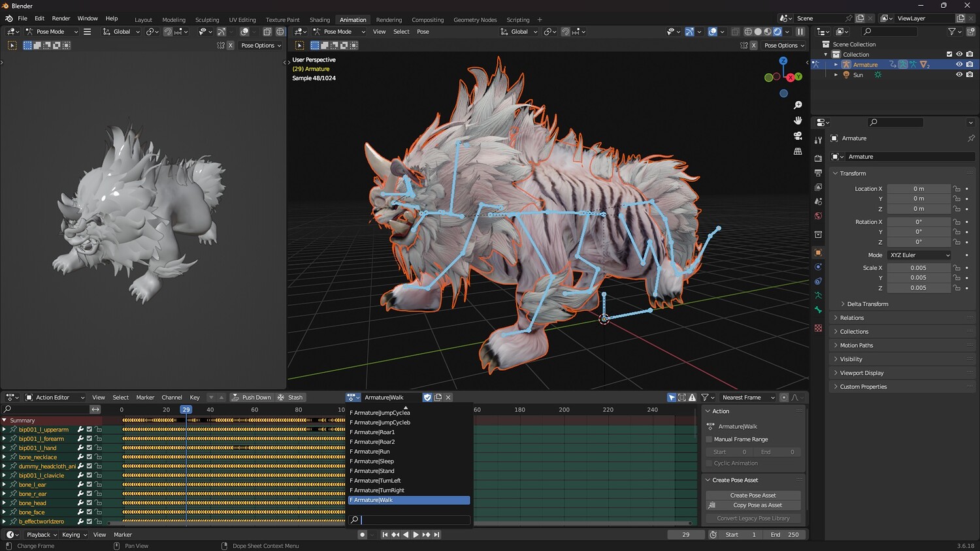Play the animation forward
The width and height of the screenshot is (980, 551).
pos(416,535)
